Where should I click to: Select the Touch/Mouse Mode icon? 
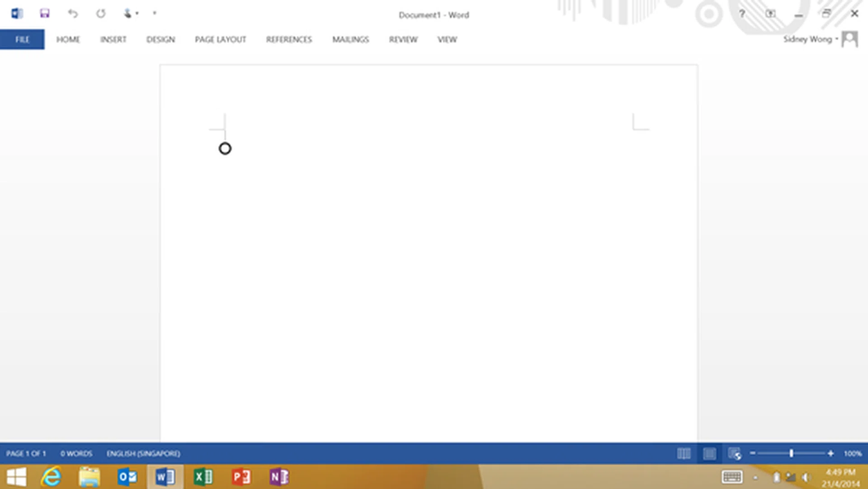[x=127, y=13]
